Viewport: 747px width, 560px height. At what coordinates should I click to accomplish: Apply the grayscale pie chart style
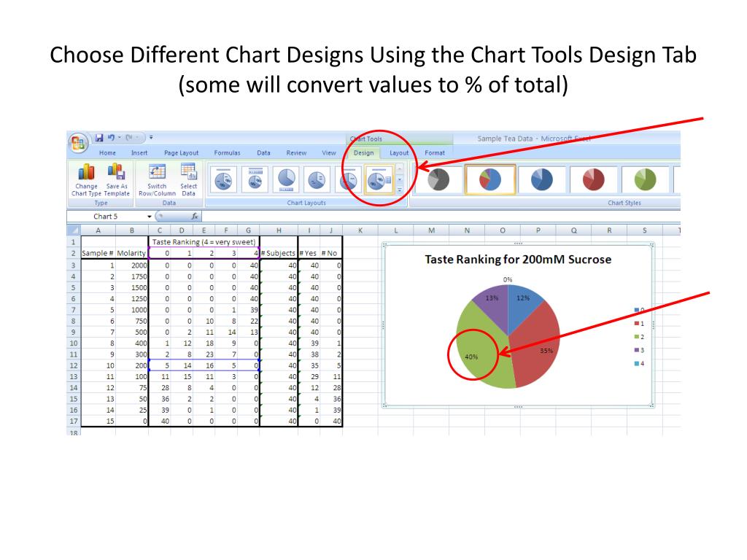(x=438, y=180)
